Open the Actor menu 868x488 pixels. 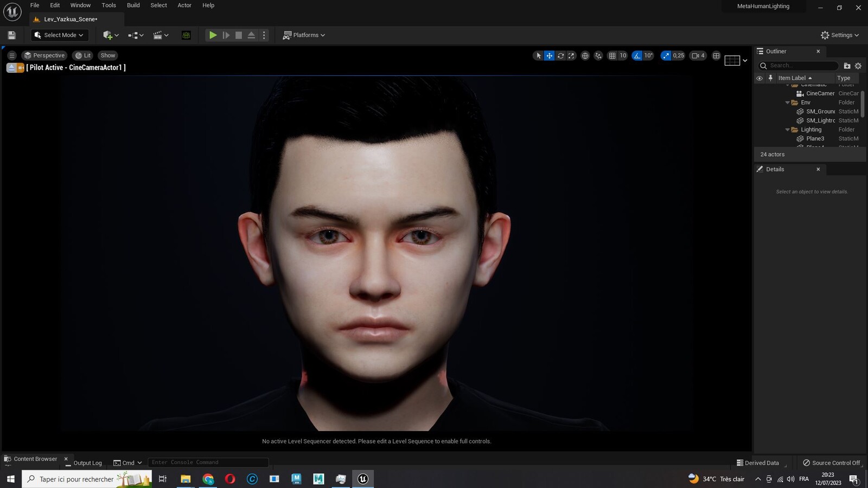(184, 5)
